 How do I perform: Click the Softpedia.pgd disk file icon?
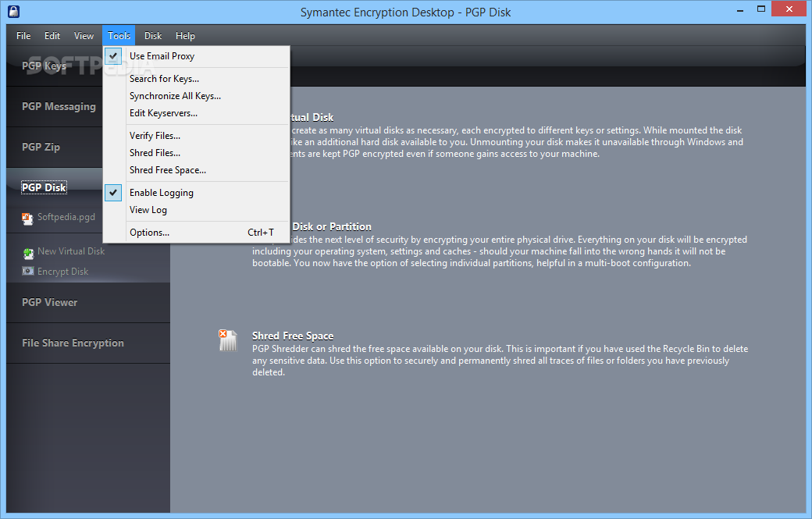click(27, 219)
